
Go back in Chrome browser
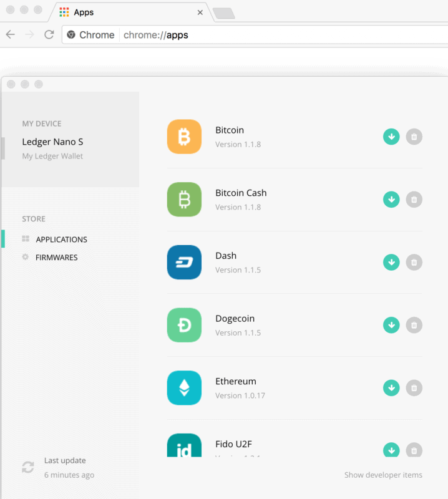11,34
